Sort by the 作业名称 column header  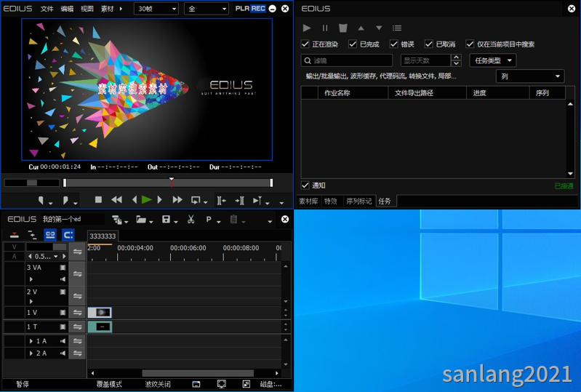(353, 92)
